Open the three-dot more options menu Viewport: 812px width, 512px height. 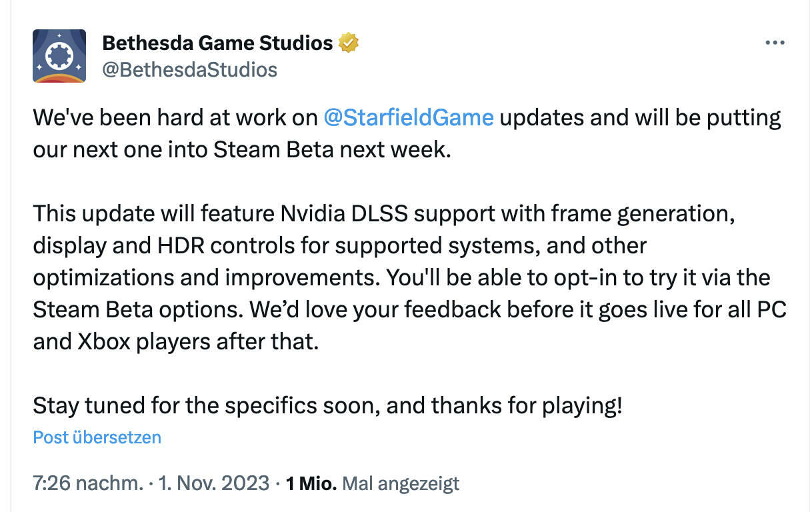tap(775, 43)
